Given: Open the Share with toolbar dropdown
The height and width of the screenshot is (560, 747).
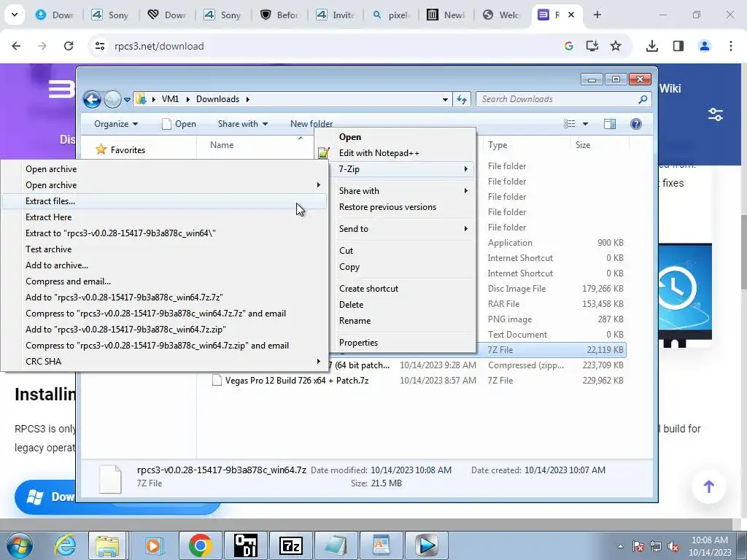Looking at the screenshot, I should tap(242, 124).
